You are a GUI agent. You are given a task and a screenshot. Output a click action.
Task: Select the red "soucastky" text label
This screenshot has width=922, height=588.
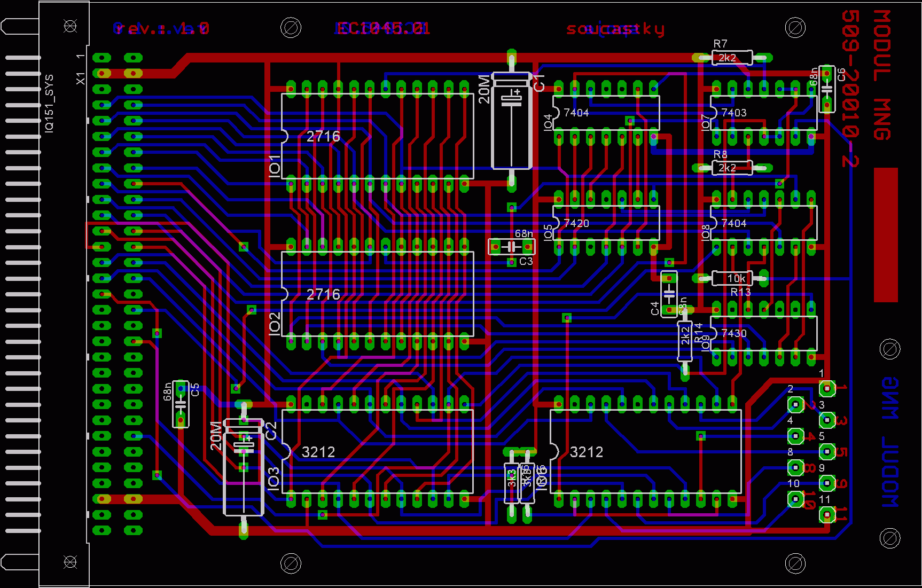pyautogui.click(x=615, y=29)
